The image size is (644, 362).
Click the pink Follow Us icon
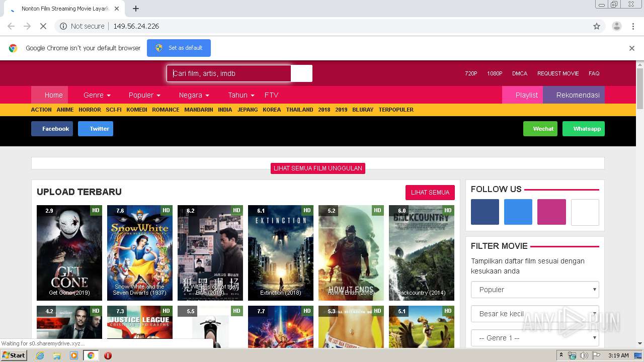coord(551,212)
